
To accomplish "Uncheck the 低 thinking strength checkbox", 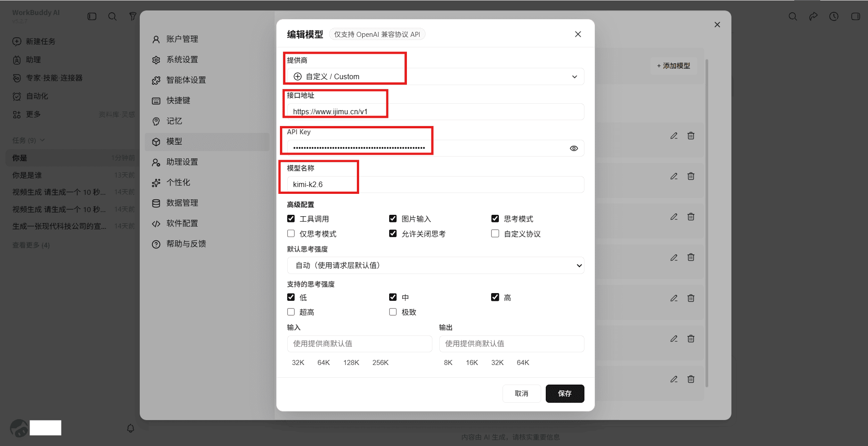I will [291, 297].
